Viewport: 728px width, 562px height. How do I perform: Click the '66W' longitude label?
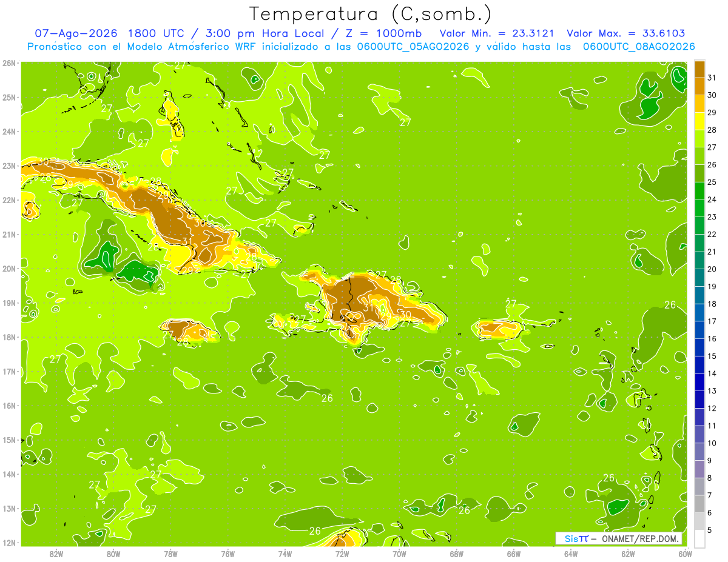tap(514, 554)
